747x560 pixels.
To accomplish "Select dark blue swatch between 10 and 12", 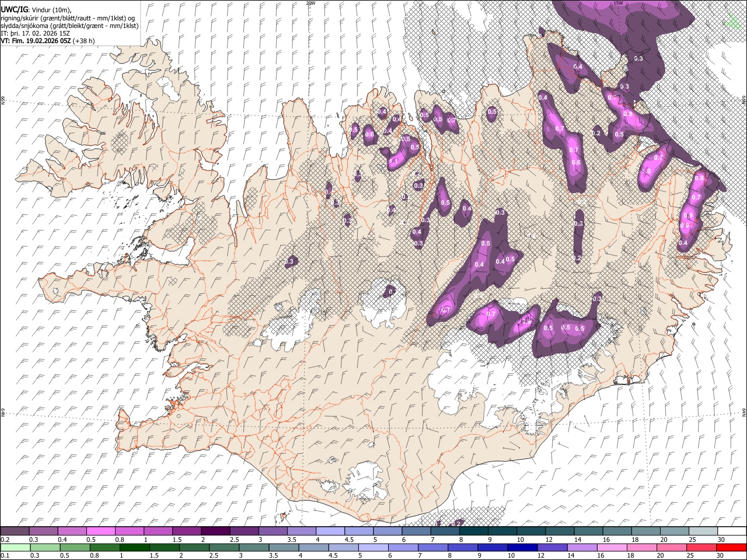I will (x=521, y=547).
